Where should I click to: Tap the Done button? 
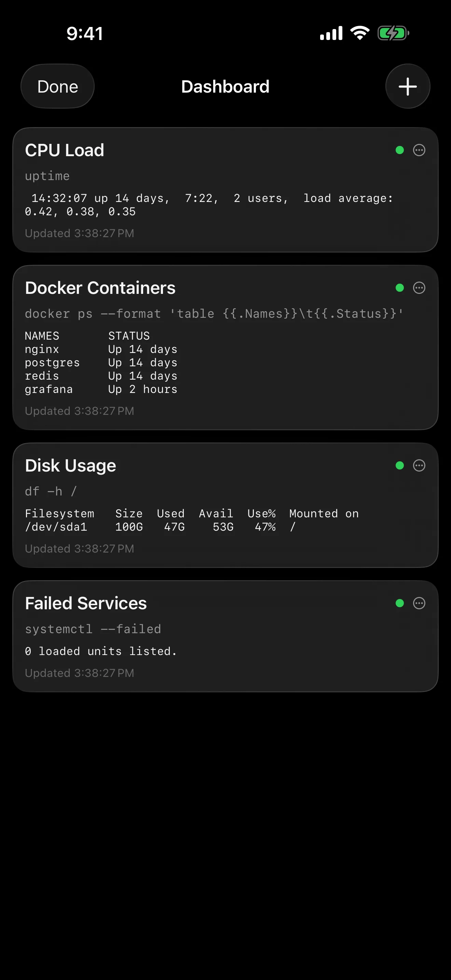(x=57, y=86)
